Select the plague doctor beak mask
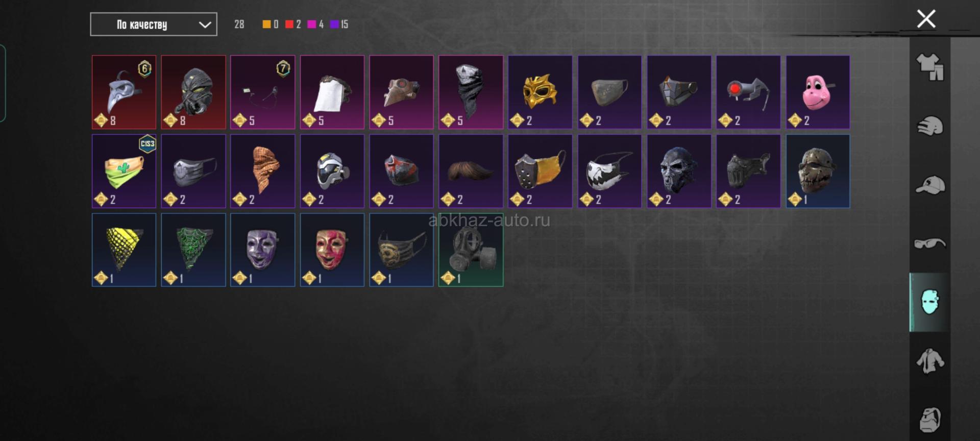The height and width of the screenshot is (441, 980). pos(124,92)
